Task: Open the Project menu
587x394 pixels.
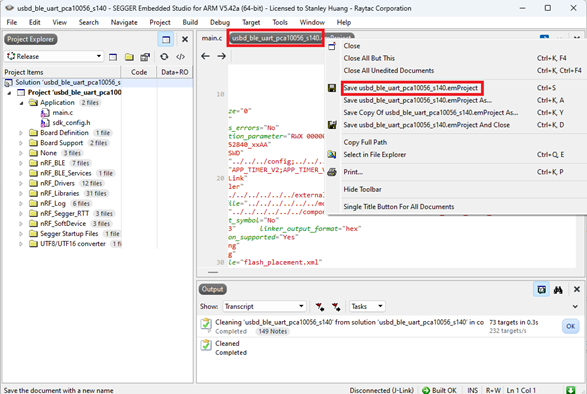Action: (x=160, y=22)
